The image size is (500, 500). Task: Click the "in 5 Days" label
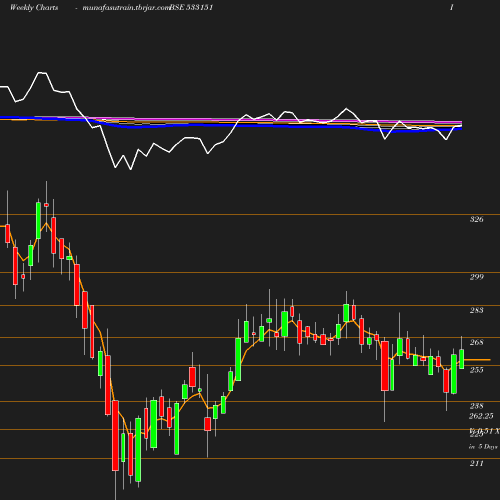(x=483, y=446)
